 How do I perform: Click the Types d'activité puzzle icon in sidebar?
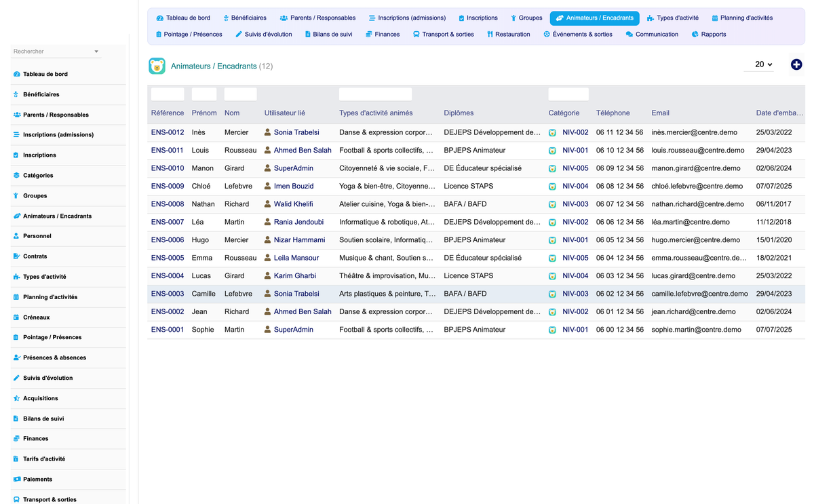pyautogui.click(x=16, y=277)
